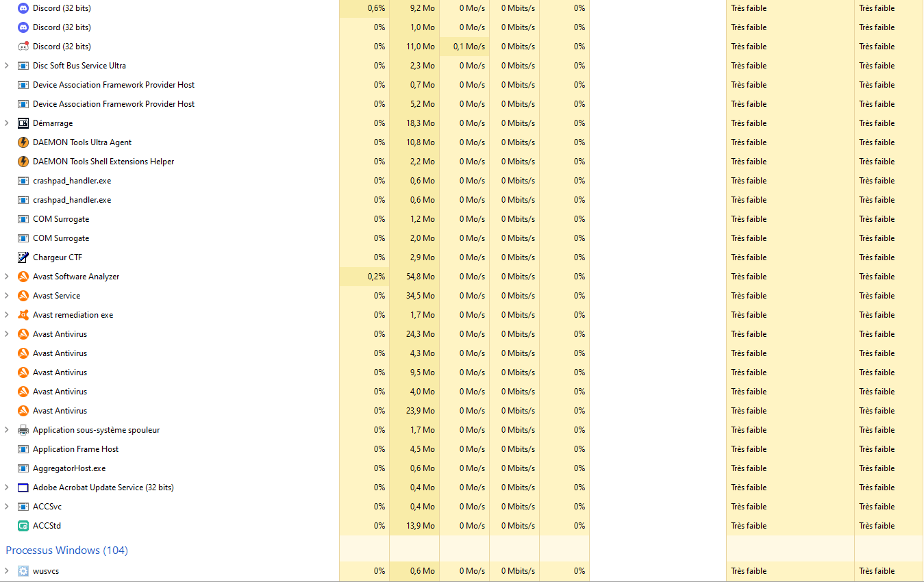Click the AggregatorHost.exe icon
The height and width of the screenshot is (582, 924).
point(23,468)
